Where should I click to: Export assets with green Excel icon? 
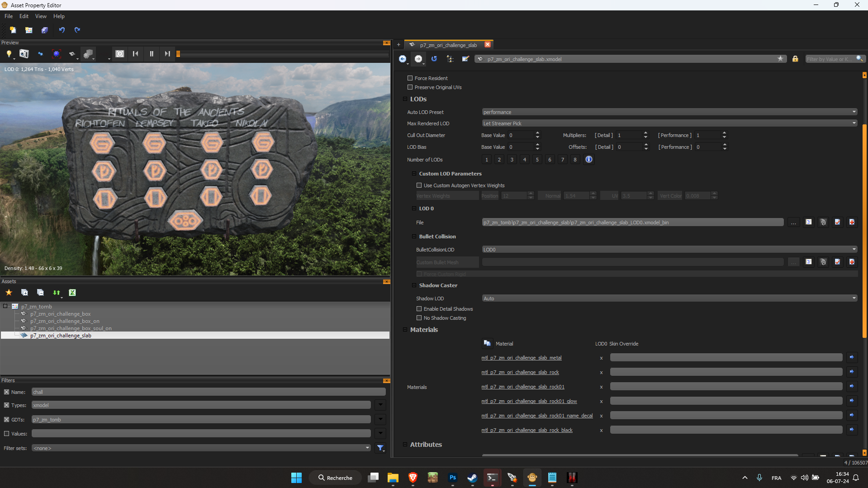[72, 293]
